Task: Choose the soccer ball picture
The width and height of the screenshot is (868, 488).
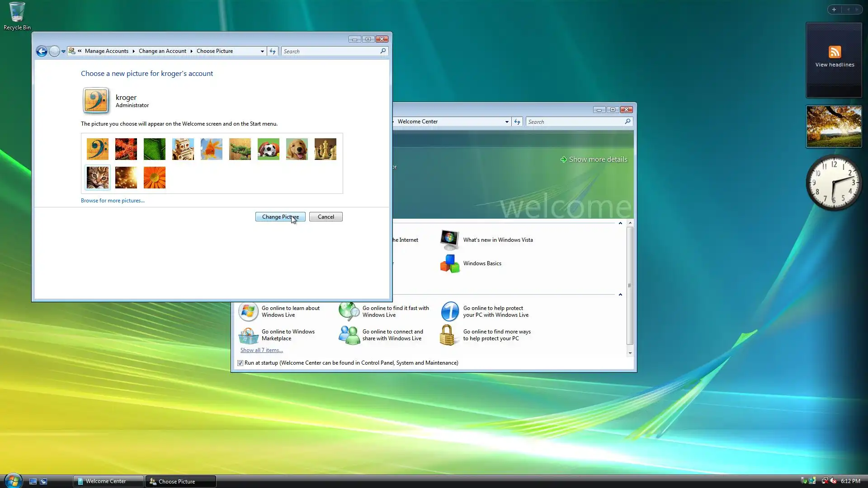Action: [x=268, y=149]
